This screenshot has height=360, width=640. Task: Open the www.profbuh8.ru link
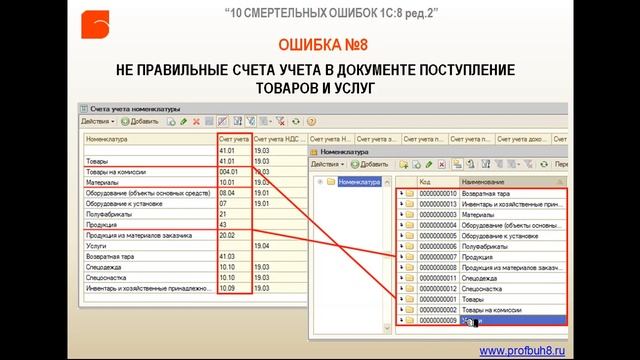coord(522,351)
